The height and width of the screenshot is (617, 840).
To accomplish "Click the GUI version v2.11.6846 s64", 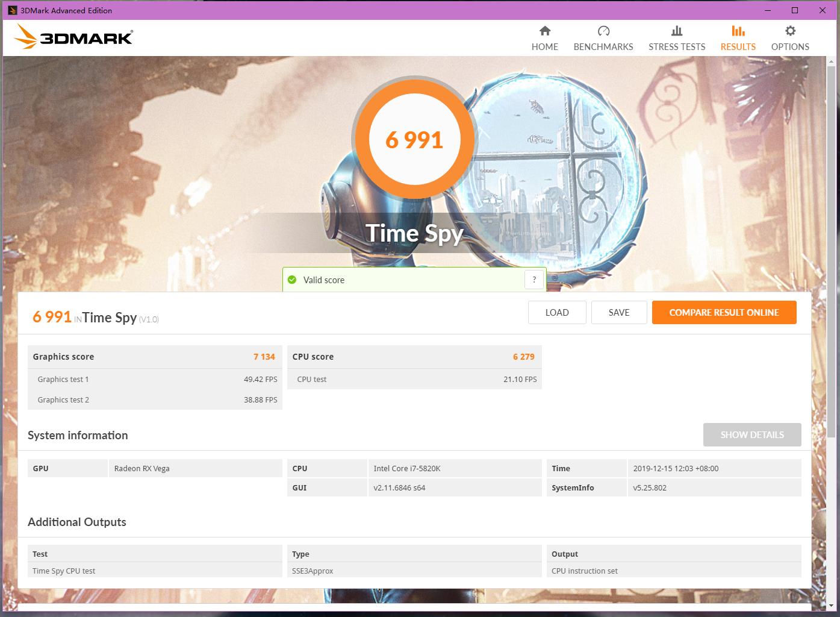I will coord(399,487).
